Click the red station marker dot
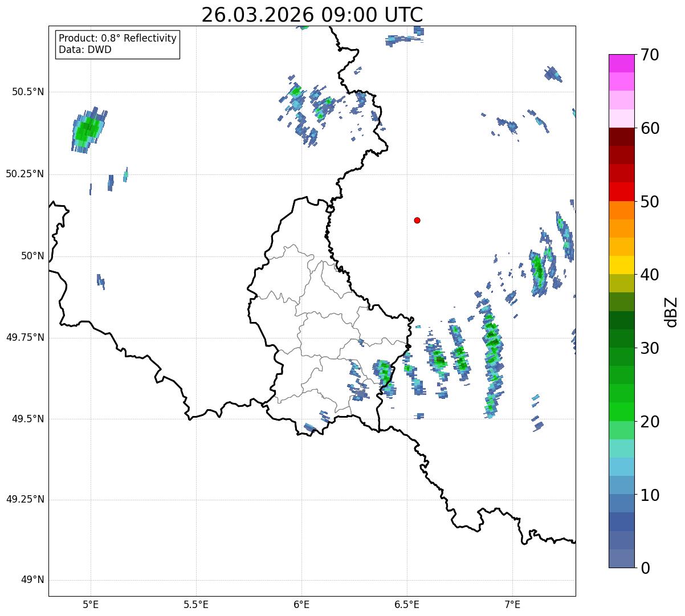The width and height of the screenshot is (685, 616). [417, 220]
